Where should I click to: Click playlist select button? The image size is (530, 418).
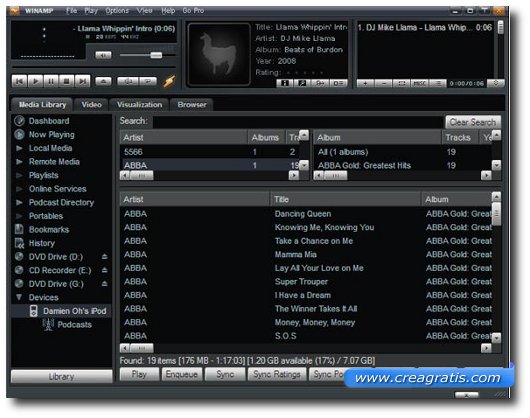coord(402,83)
